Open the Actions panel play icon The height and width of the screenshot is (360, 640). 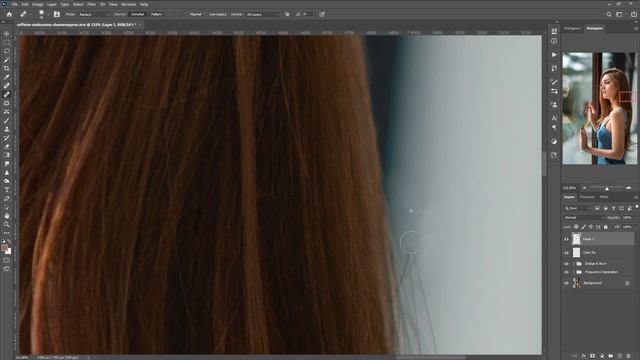point(554,55)
